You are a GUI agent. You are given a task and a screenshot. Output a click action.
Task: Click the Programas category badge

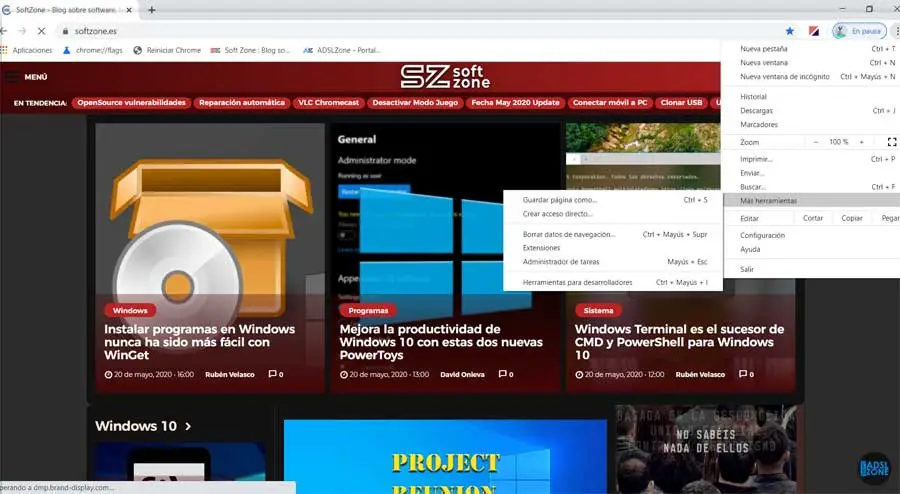(x=368, y=310)
